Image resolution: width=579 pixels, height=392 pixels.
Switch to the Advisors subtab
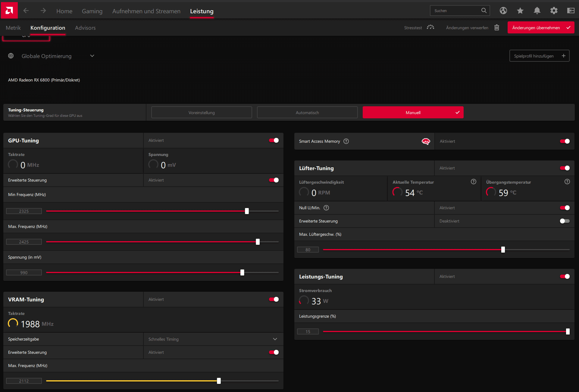tap(85, 28)
